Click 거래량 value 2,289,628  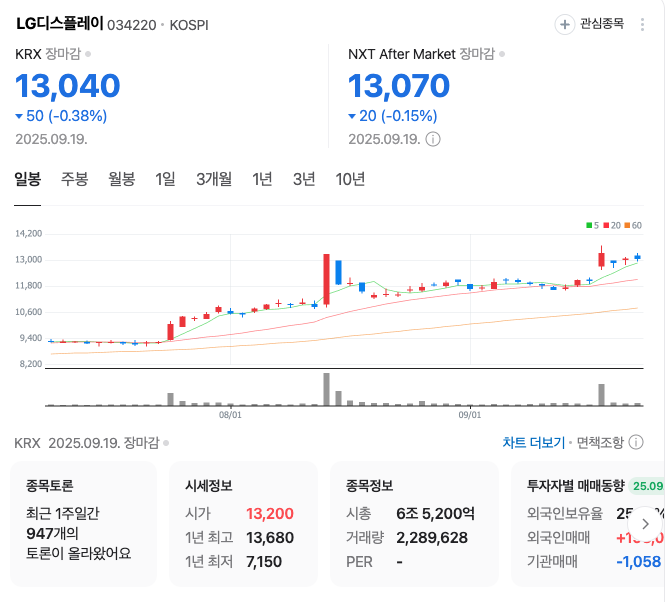(x=432, y=537)
